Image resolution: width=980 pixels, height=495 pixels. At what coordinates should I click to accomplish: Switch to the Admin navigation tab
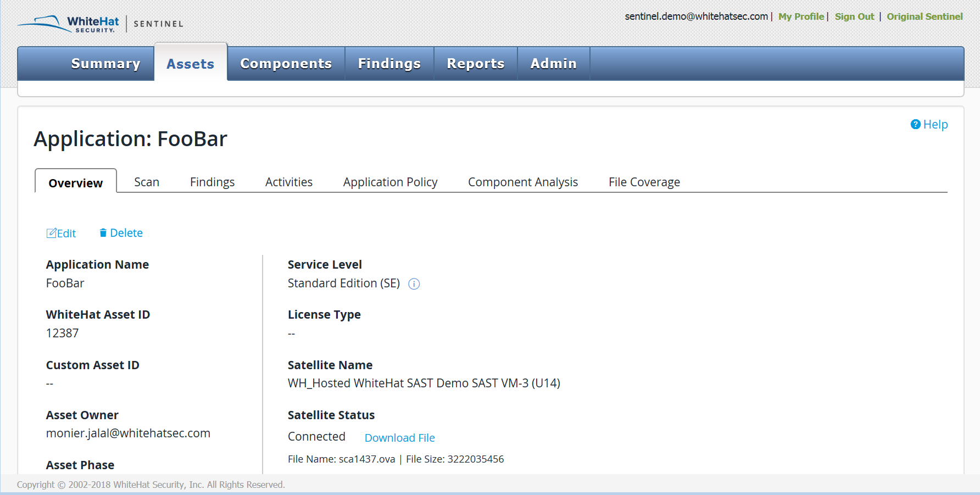point(553,63)
